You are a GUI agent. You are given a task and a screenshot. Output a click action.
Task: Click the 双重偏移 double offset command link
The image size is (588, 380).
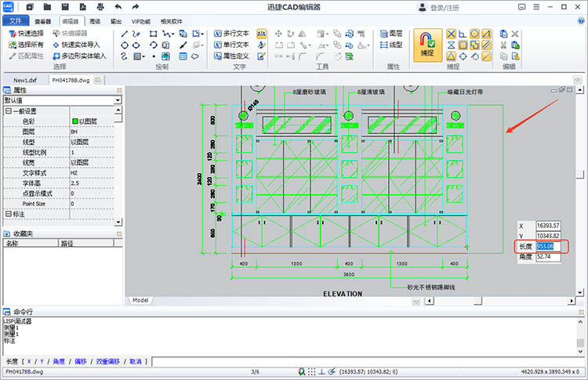pos(108,362)
